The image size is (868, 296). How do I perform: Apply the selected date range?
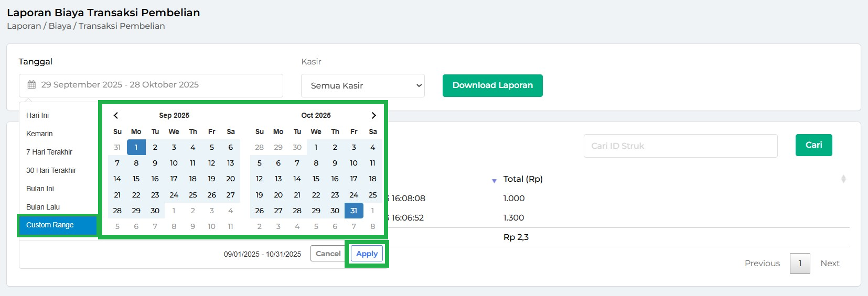tap(367, 254)
